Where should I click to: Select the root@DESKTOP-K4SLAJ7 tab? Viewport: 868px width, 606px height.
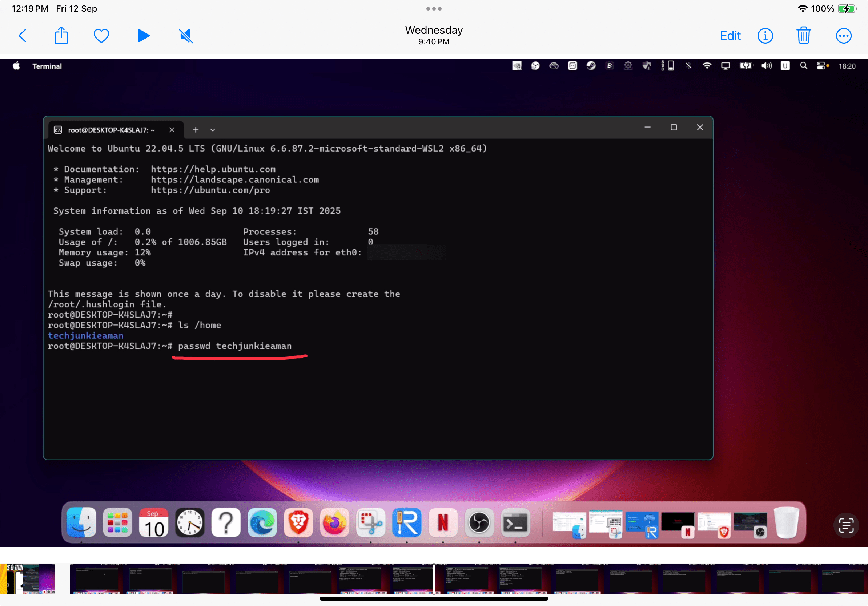[112, 130]
